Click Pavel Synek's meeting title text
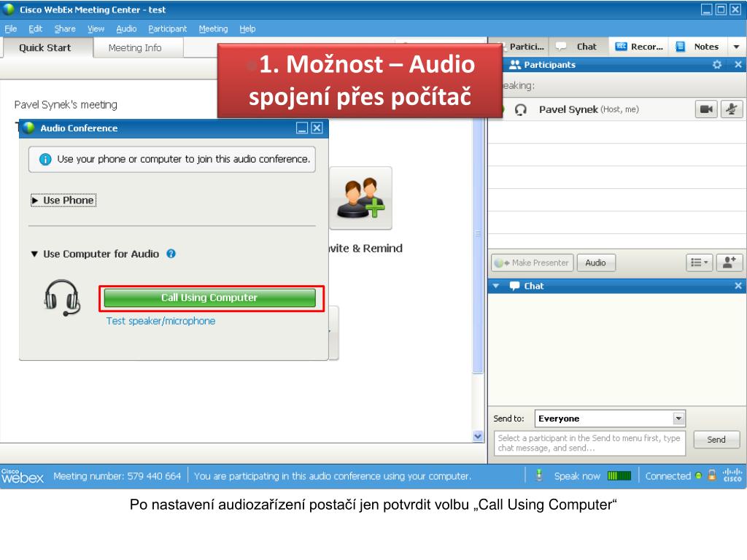The image size is (747, 560). click(x=66, y=105)
